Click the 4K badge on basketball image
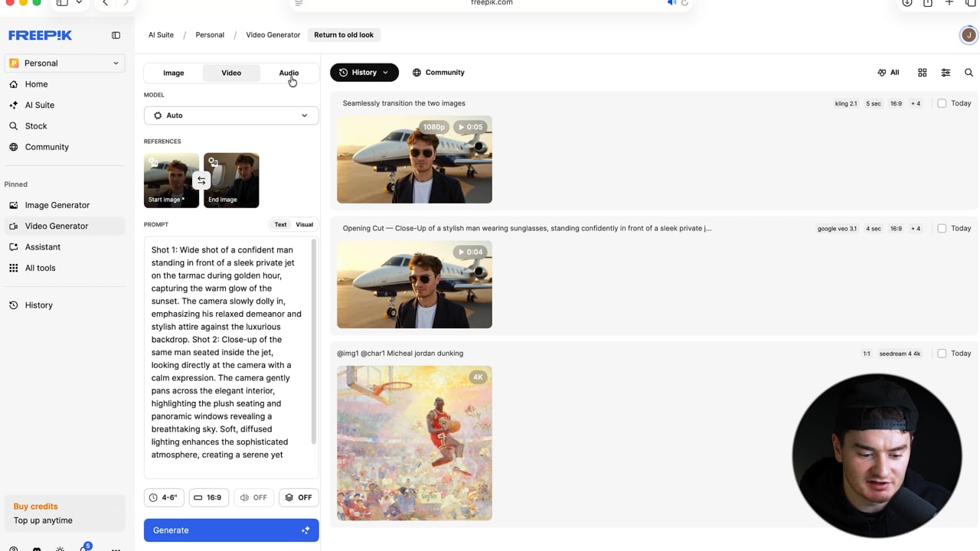Viewport: 980px width, 551px height. (x=478, y=377)
